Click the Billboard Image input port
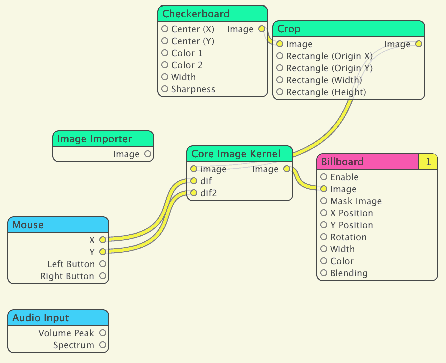Screen dimensions: 446x363 point(324,189)
